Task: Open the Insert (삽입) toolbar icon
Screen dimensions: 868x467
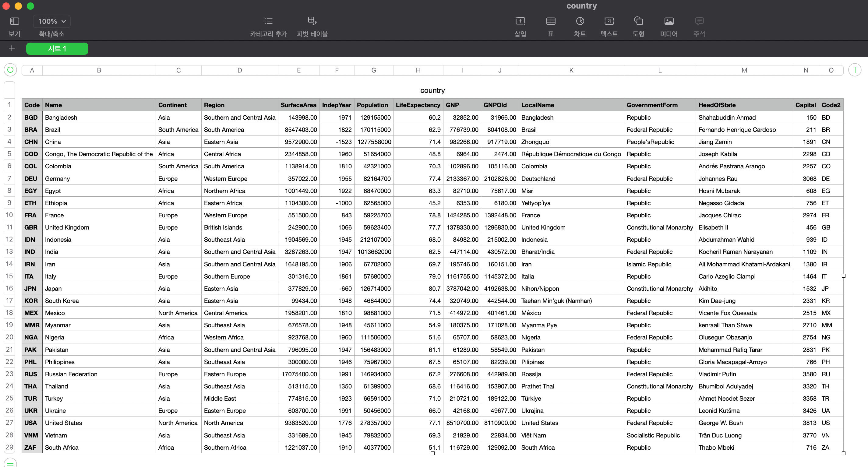Action: [x=520, y=21]
